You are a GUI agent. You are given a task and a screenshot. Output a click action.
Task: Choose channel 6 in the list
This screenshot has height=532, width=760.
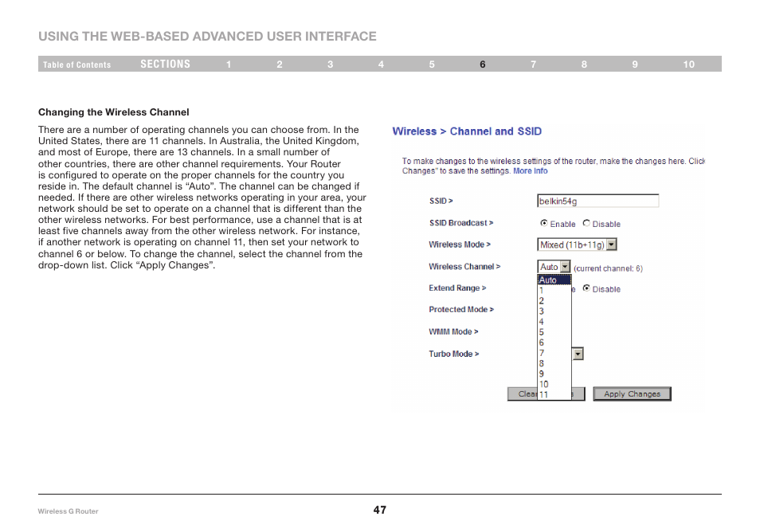pyautogui.click(x=554, y=342)
